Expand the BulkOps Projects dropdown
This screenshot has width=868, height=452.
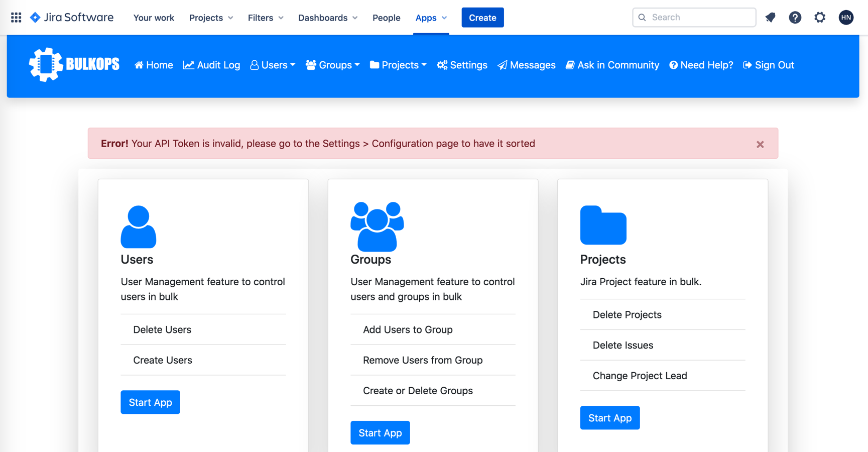click(398, 65)
